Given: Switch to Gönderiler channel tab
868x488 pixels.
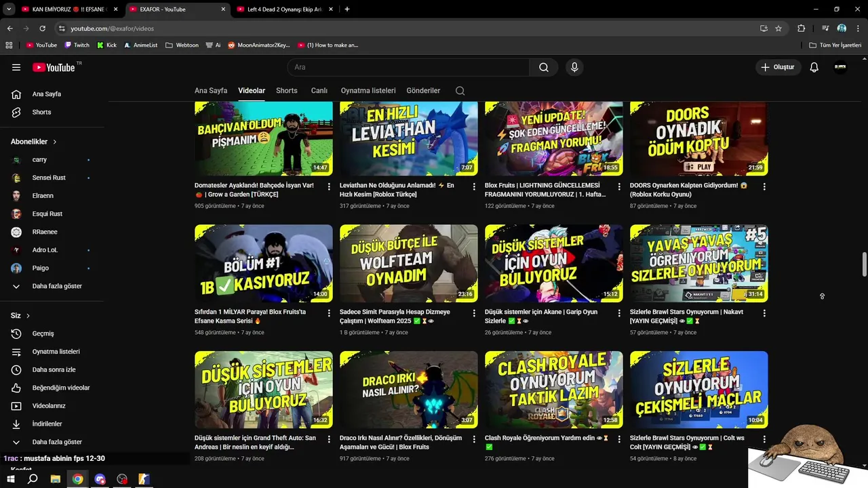Looking at the screenshot, I should click(x=423, y=91).
